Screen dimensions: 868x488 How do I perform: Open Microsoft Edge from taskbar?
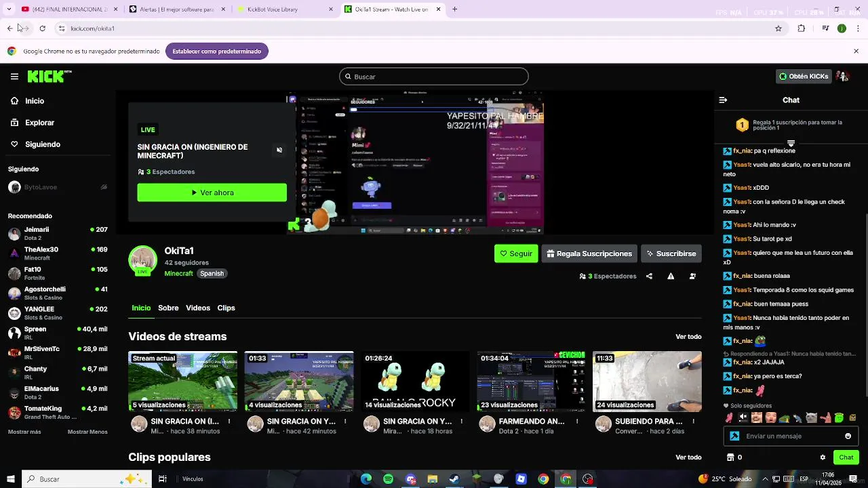click(366, 479)
